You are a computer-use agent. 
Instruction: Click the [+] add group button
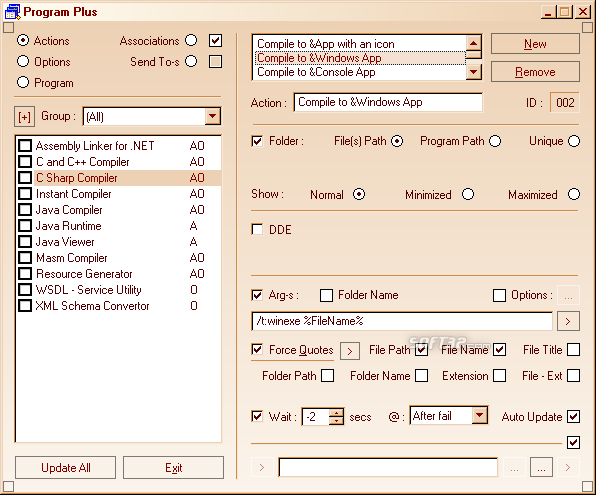click(x=24, y=117)
